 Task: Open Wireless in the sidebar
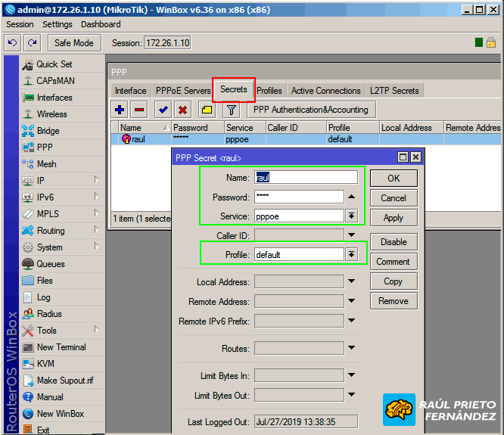coord(51,114)
